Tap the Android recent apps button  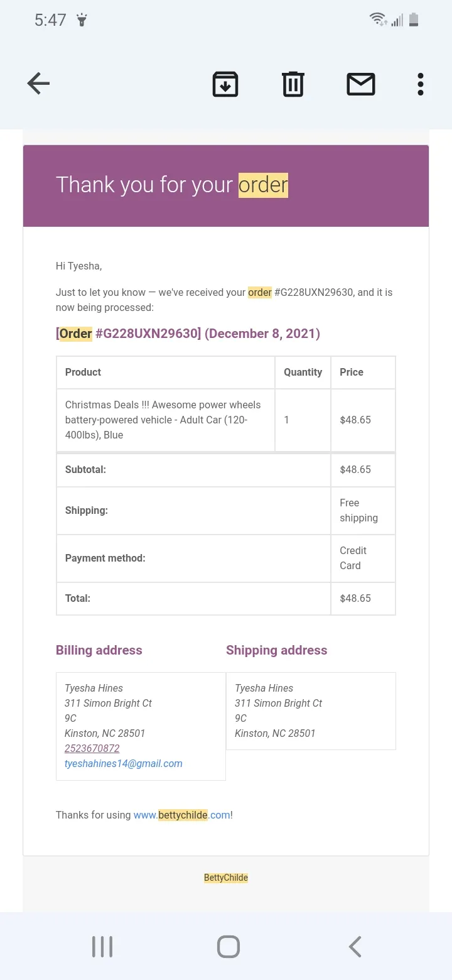tap(102, 947)
